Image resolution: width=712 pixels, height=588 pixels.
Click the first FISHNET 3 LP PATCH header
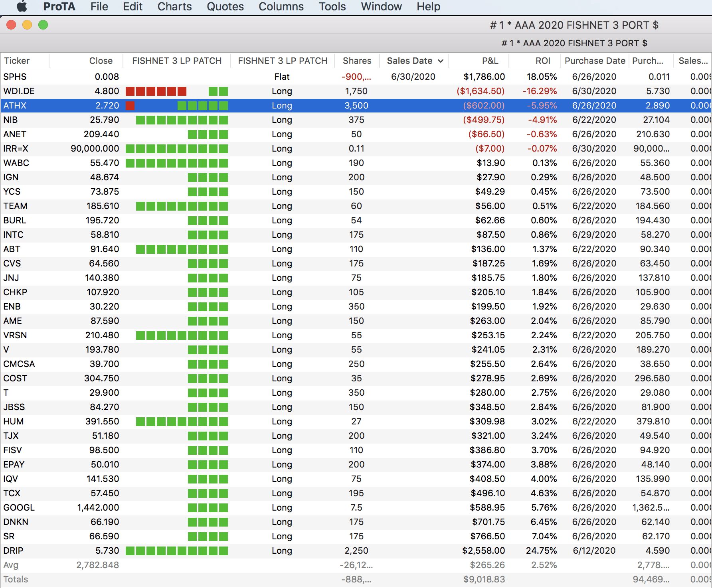point(177,61)
